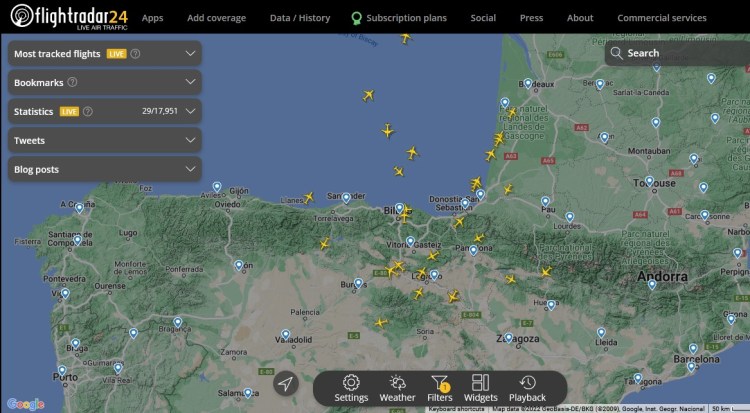Viewport: 750px width, 413px height.
Task: Open the Apps menu
Action: (x=152, y=18)
